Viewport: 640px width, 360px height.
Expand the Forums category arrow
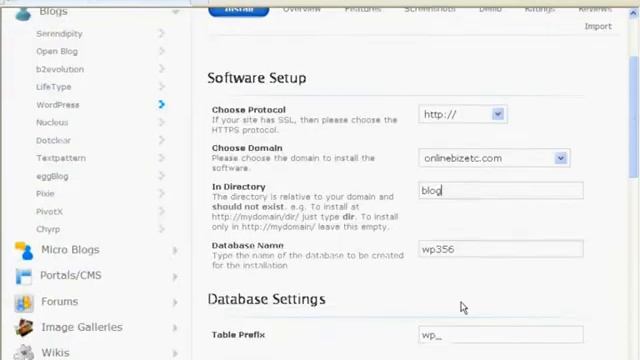[x=175, y=302]
